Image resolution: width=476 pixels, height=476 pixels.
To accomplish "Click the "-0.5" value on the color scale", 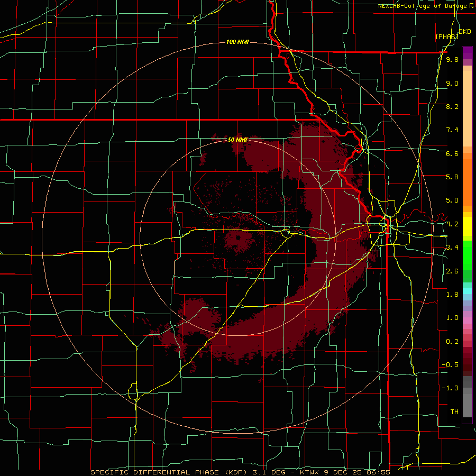I will [450, 365].
